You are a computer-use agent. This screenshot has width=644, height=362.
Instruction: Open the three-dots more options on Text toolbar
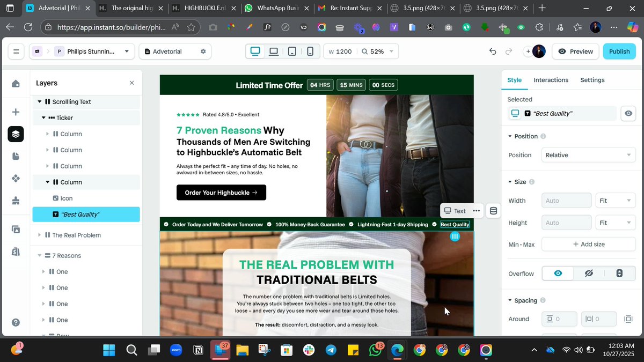[x=476, y=211]
